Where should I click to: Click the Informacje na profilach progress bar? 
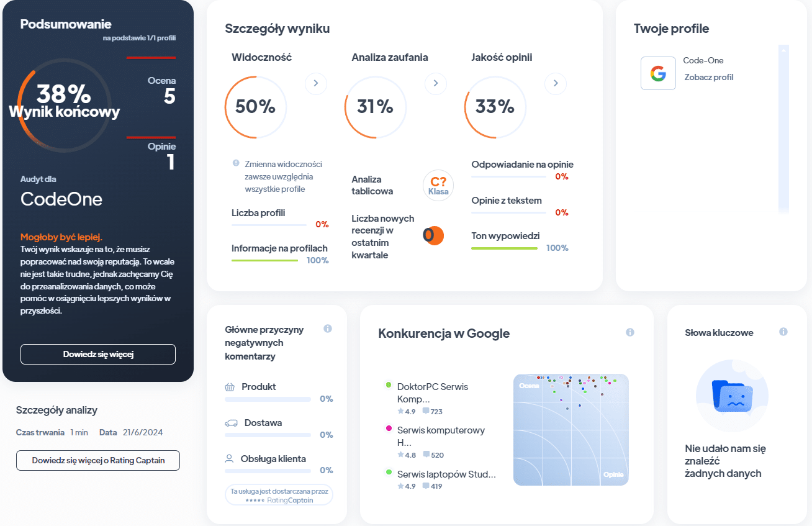(264, 260)
